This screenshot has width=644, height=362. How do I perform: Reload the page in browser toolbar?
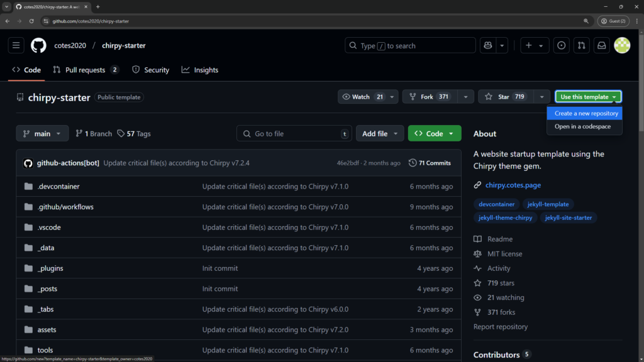[x=31, y=21]
